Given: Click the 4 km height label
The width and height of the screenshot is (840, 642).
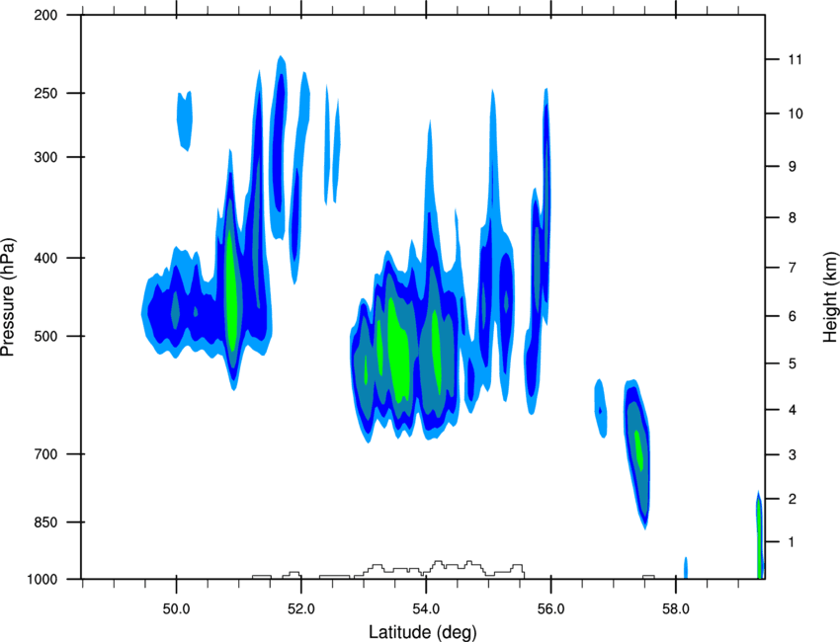Looking at the screenshot, I should click(793, 410).
